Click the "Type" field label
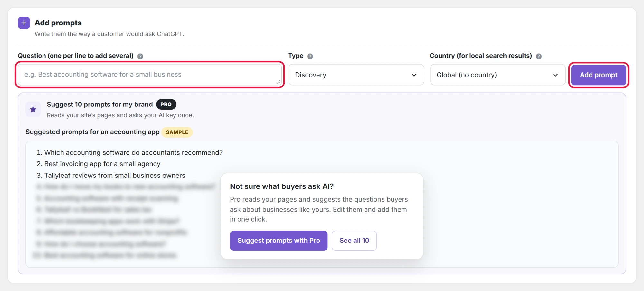This screenshot has height=291, width=644. (296, 56)
